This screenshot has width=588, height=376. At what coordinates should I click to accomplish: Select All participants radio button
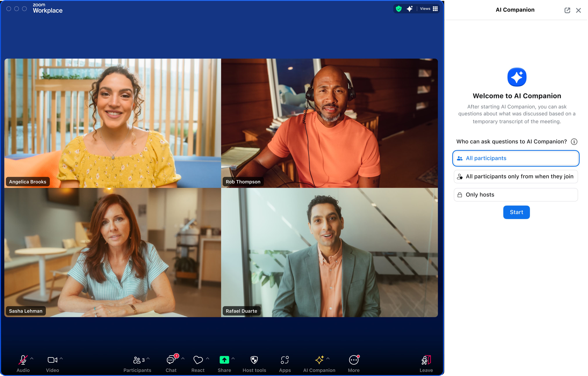[516, 158]
